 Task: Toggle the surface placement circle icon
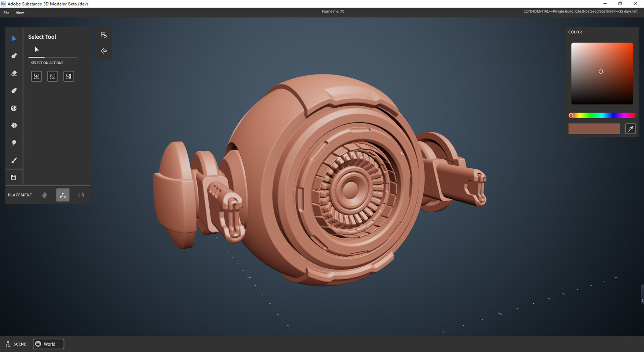click(81, 195)
